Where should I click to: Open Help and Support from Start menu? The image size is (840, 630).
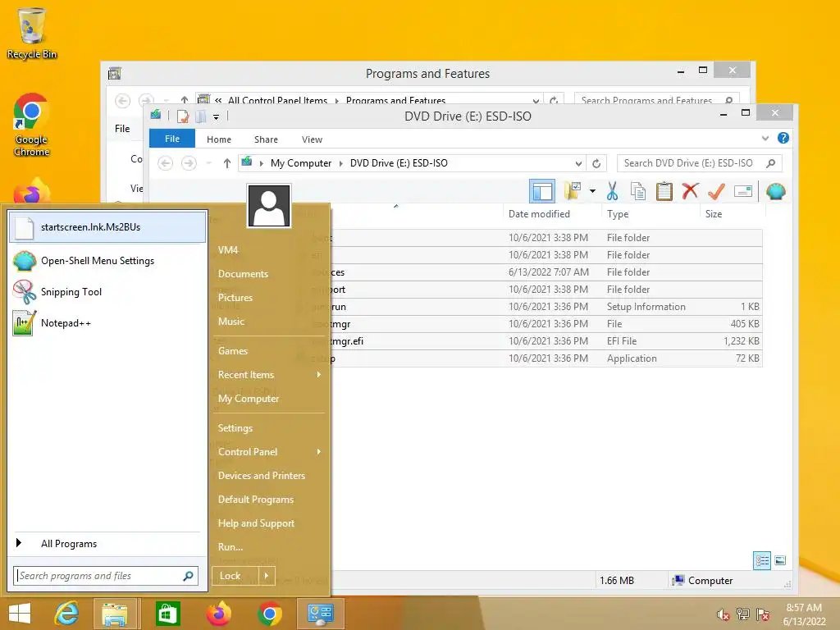[x=256, y=523]
